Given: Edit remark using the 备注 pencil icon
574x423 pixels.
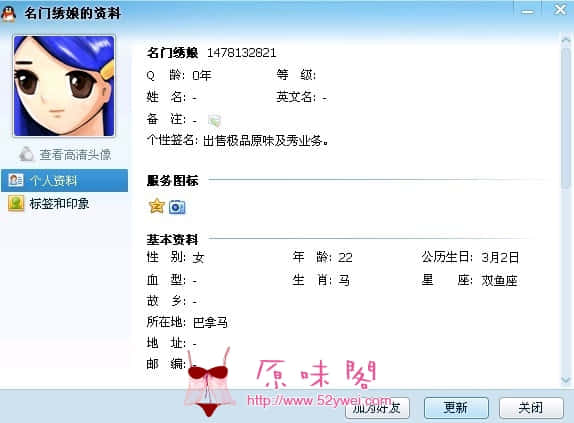Looking at the screenshot, I should (x=215, y=120).
